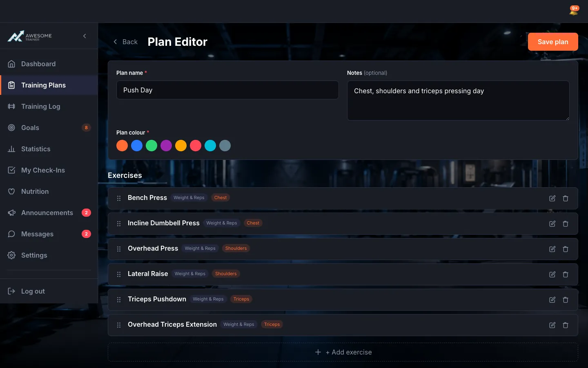Image resolution: width=588 pixels, height=368 pixels.
Task: Go to the Nutrition page
Action: coord(49,191)
